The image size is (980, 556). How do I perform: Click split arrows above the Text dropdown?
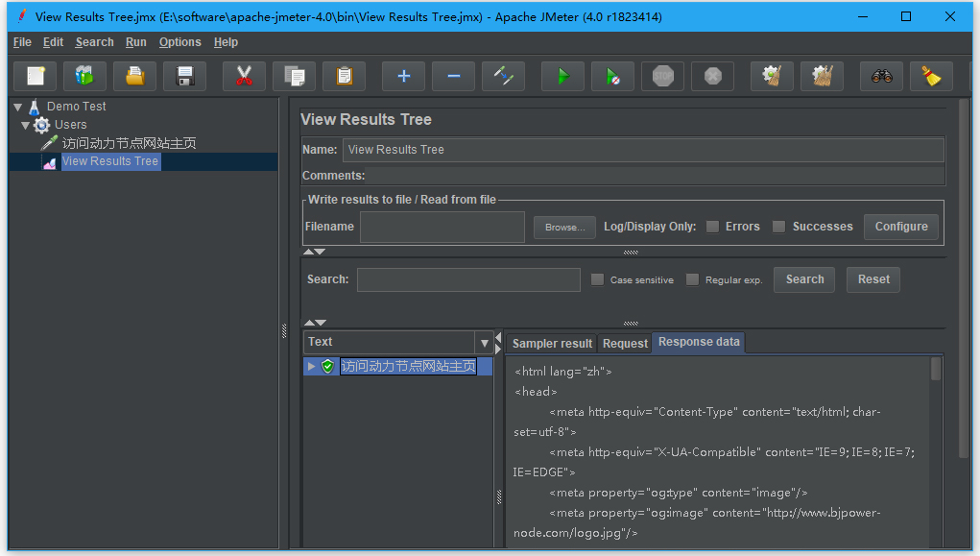point(315,323)
